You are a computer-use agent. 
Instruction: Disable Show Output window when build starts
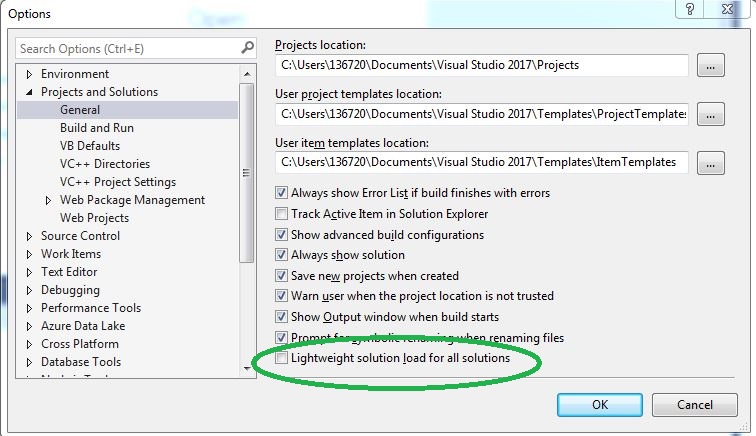(281, 317)
